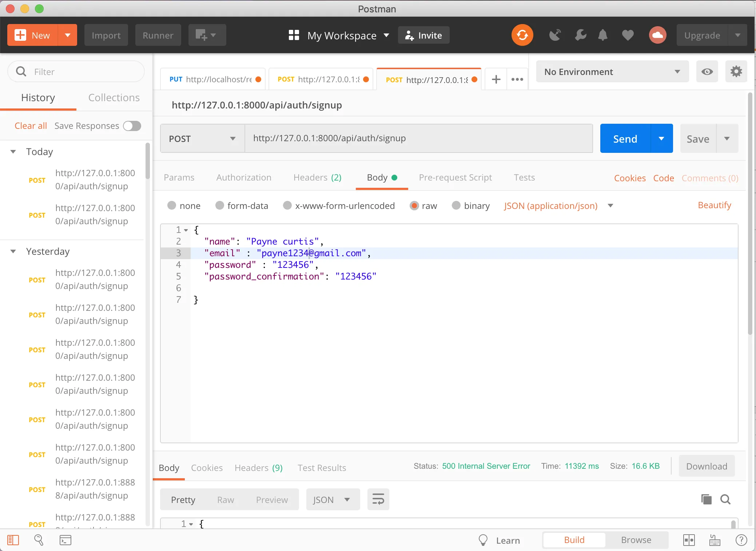Click the wrench settings icon
The height and width of the screenshot is (551, 756).
[x=580, y=35]
